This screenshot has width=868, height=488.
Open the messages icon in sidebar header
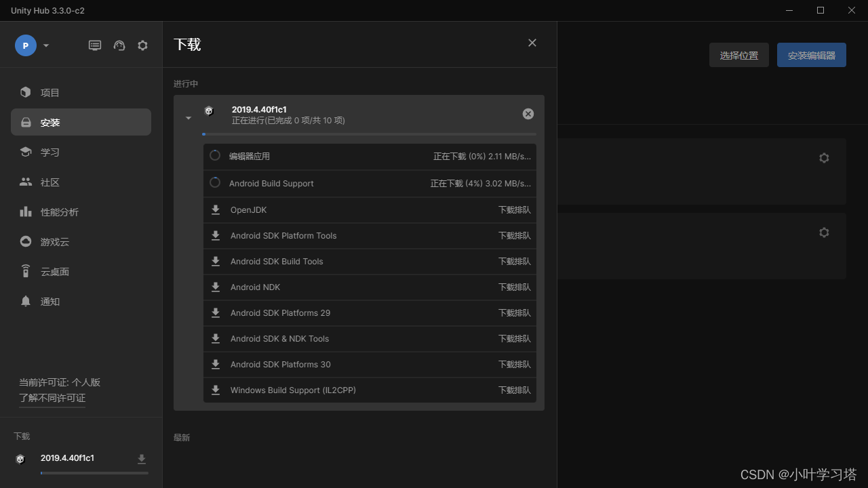pos(95,45)
